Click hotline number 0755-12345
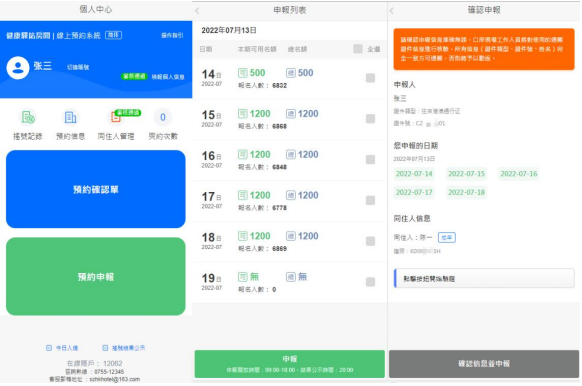This screenshot has width=582, height=386. [109, 372]
